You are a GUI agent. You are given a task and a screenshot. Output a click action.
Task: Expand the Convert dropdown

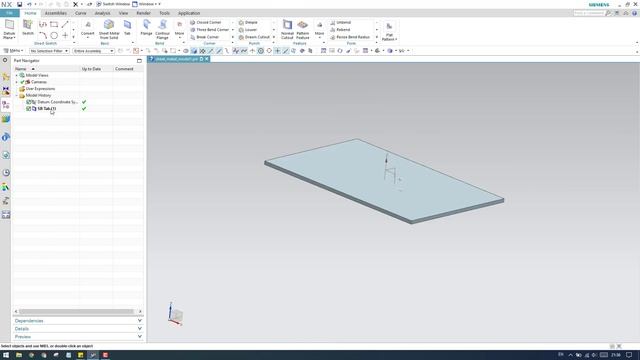(x=88, y=38)
